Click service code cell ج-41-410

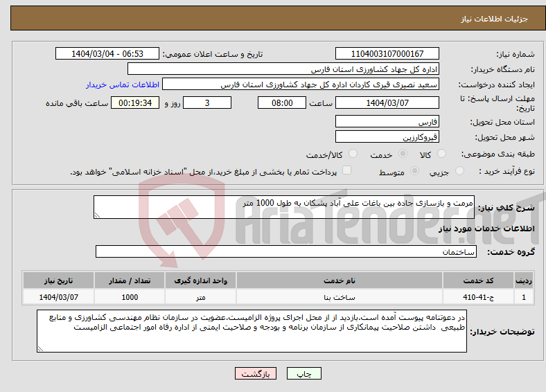479,297
